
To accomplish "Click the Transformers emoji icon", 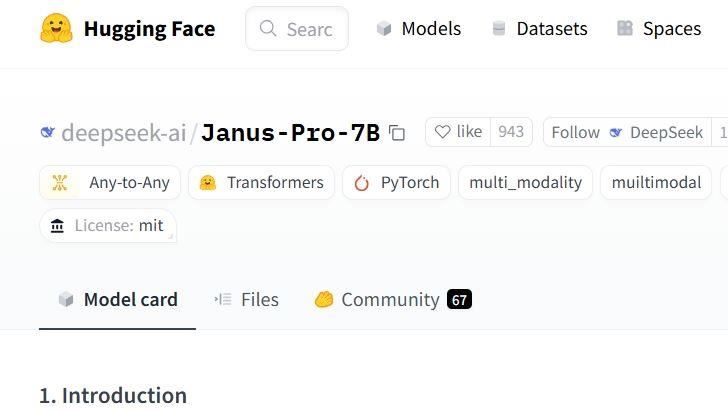I will pyautogui.click(x=208, y=183).
